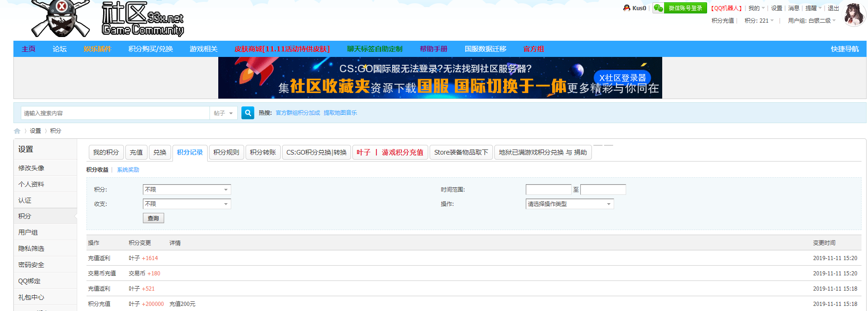Open 聊天标签自助定制 in the navigation bar
The height and width of the screenshot is (311, 868).
375,49
